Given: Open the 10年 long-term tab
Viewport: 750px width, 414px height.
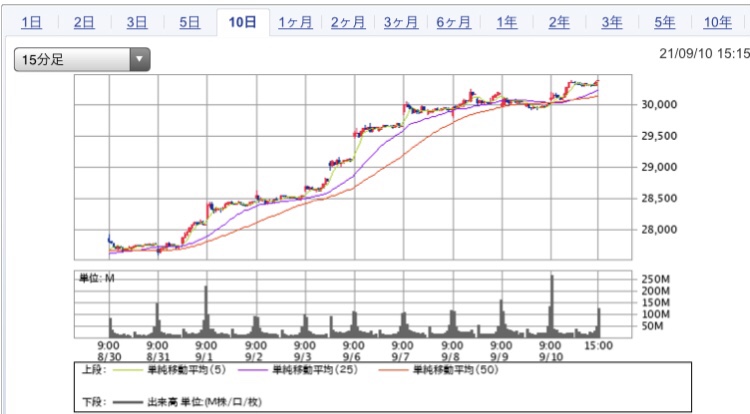Looking at the screenshot, I should pyautogui.click(x=717, y=21).
